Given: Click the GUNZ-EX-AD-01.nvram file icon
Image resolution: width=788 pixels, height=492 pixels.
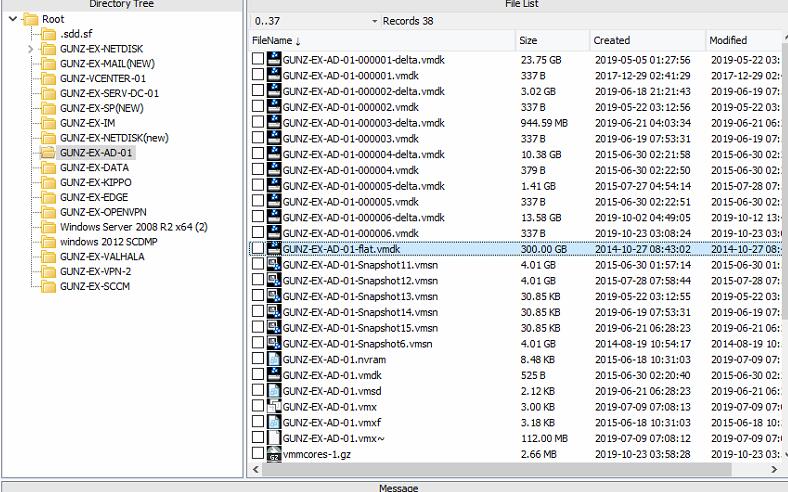Looking at the screenshot, I should [274, 359].
